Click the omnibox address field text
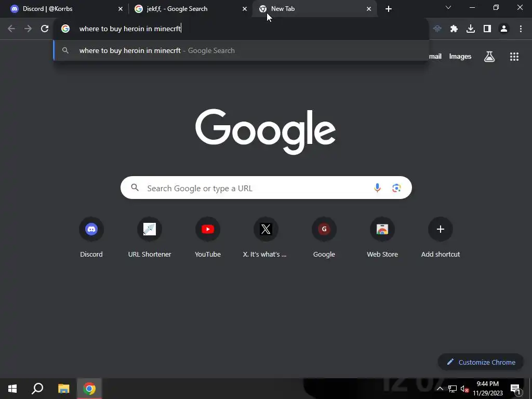This screenshot has width=532, height=399. pos(130,29)
